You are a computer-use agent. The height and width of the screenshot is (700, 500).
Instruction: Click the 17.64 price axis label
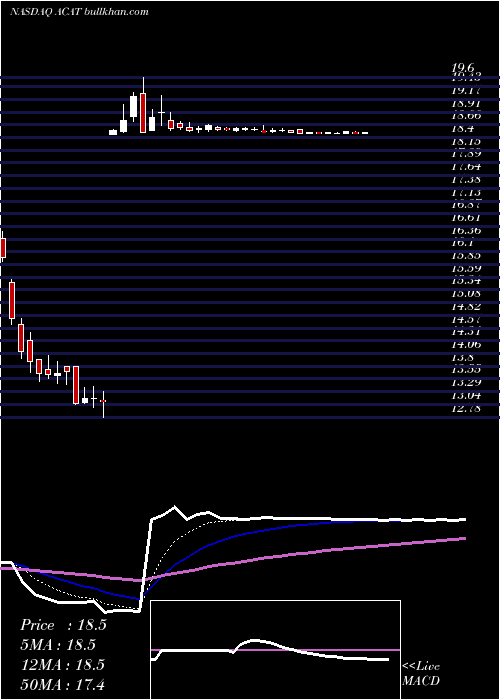(x=467, y=167)
